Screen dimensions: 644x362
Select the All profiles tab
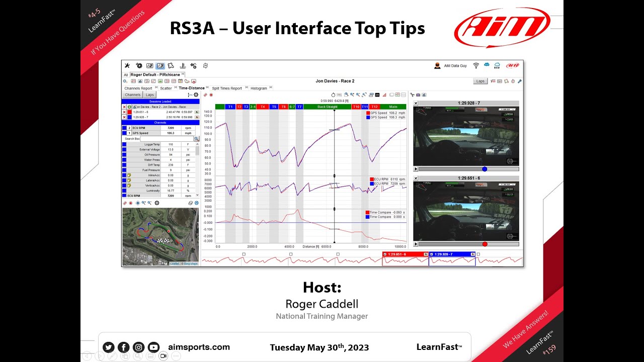click(126, 75)
